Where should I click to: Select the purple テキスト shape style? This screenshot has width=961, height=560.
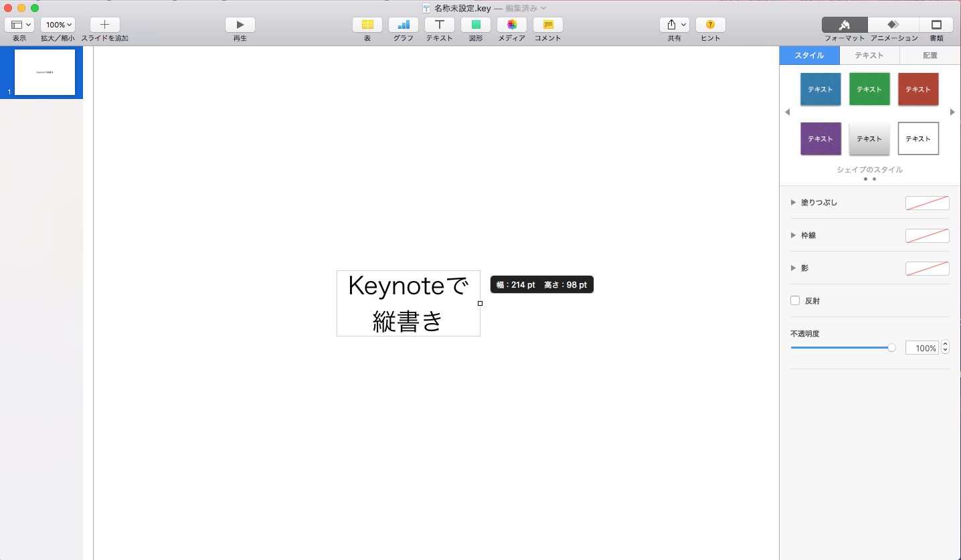(820, 138)
